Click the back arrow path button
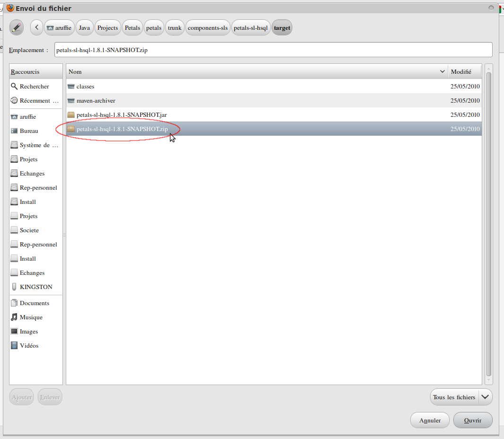 pos(37,28)
